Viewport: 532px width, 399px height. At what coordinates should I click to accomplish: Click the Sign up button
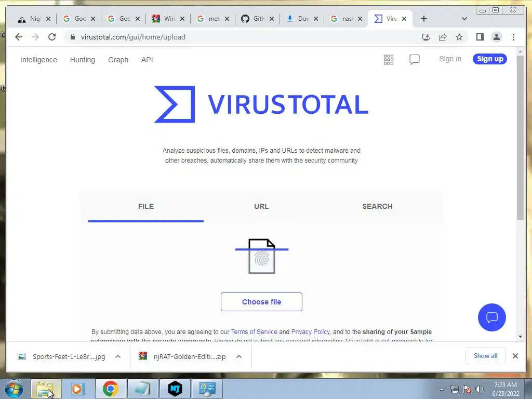(x=490, y=59)
